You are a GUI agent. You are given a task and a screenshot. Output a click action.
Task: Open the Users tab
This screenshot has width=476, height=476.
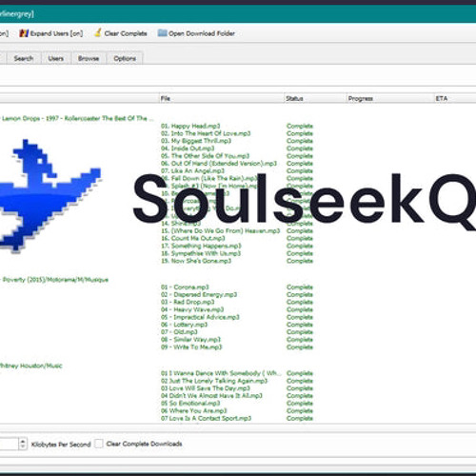pos(56,58)
